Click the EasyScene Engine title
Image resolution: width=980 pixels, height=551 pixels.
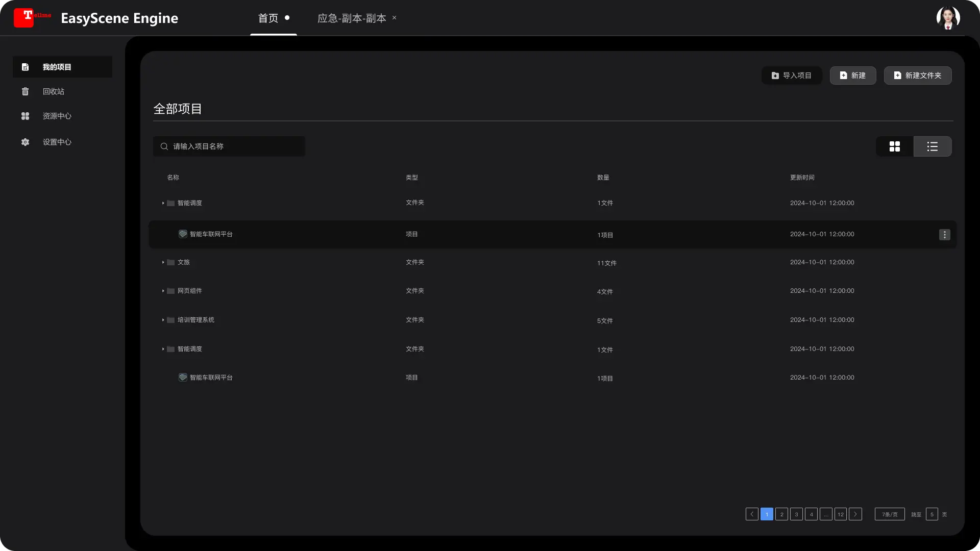(119, 18)
